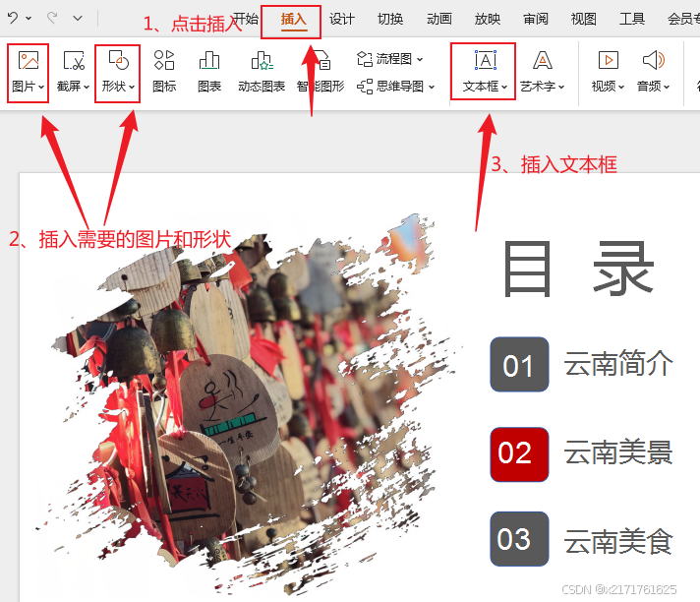The image size is (700, 602).
Task: Expand the 视频 dropdown arrow
Action: 621,88
